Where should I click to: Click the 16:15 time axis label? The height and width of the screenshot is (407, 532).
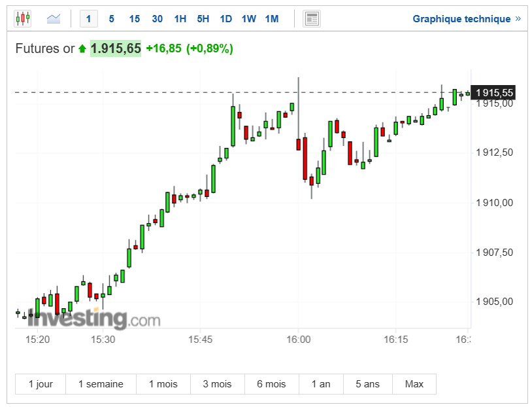pos(395,340)
